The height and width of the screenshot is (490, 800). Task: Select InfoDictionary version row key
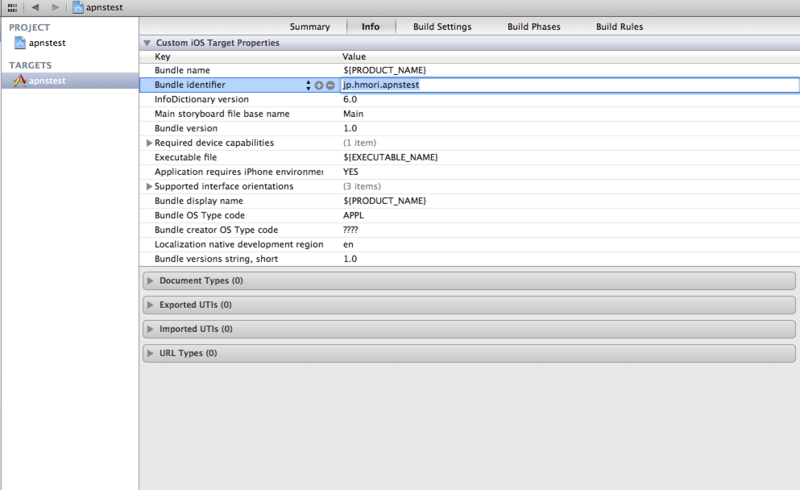tap(202, 100)
